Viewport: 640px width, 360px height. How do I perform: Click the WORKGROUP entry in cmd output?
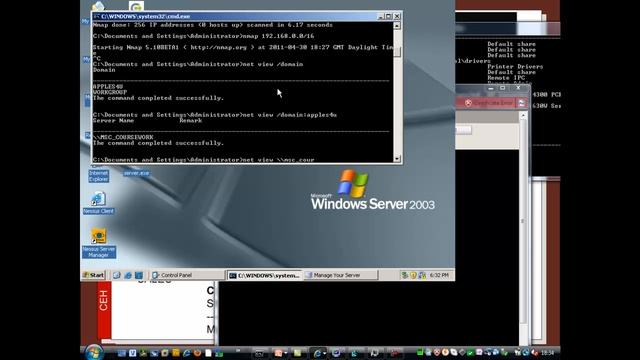pyautogui.click(x=110, y=92)
